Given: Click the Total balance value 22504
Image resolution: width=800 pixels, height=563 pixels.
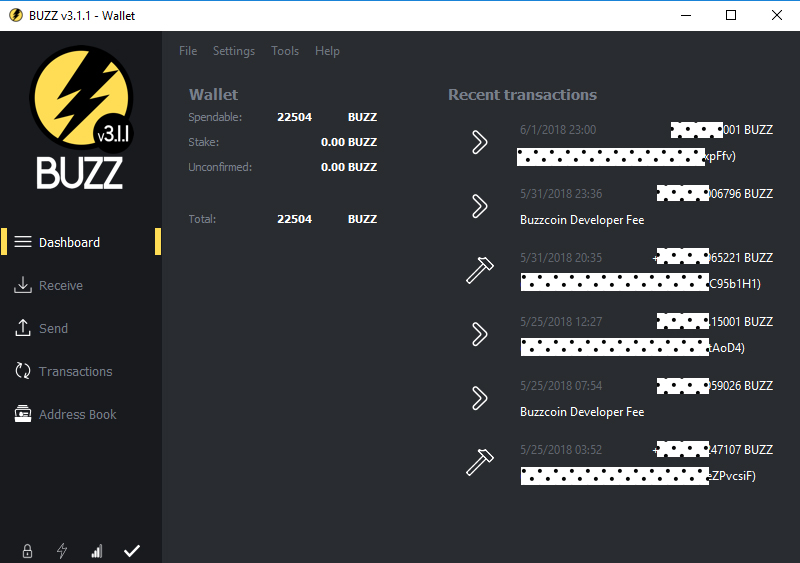Looking at the screenshot, I should [294, 219].
